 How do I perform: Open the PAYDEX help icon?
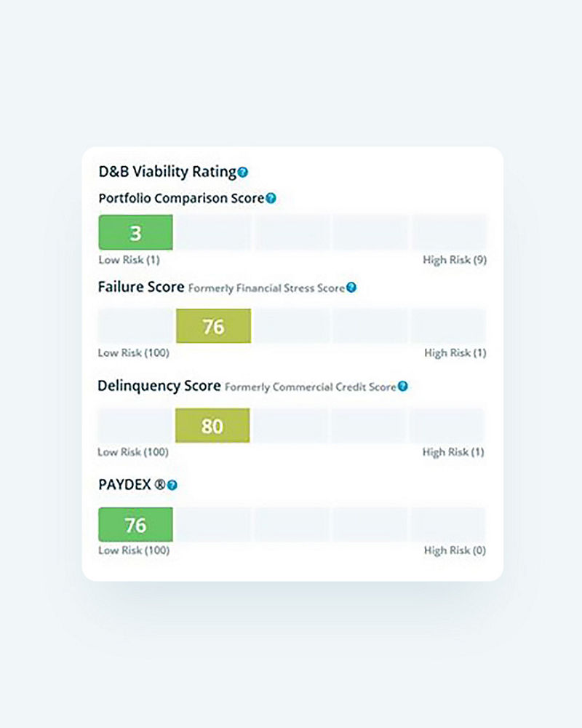click(x=172, y=483)
